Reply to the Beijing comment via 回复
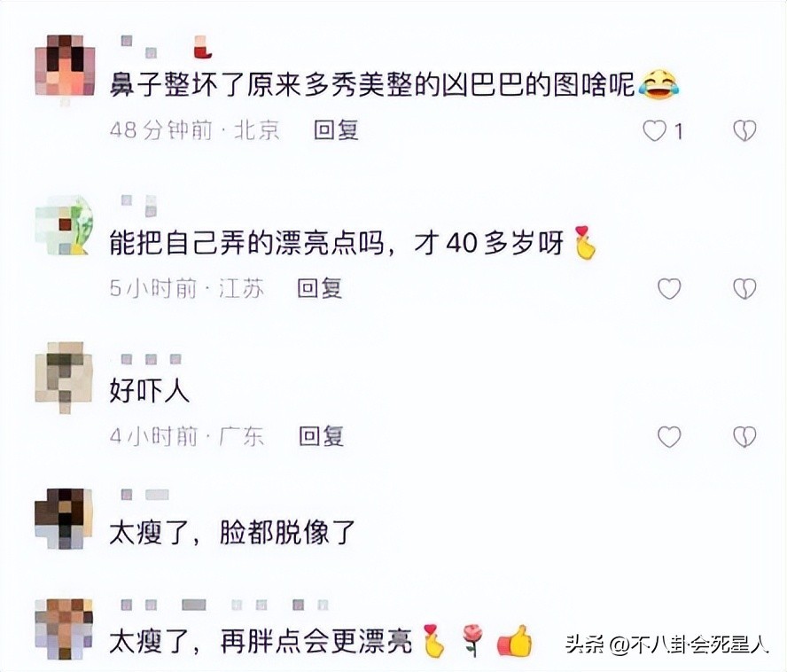Screen dimensions: 787x672 coord(336,130)
